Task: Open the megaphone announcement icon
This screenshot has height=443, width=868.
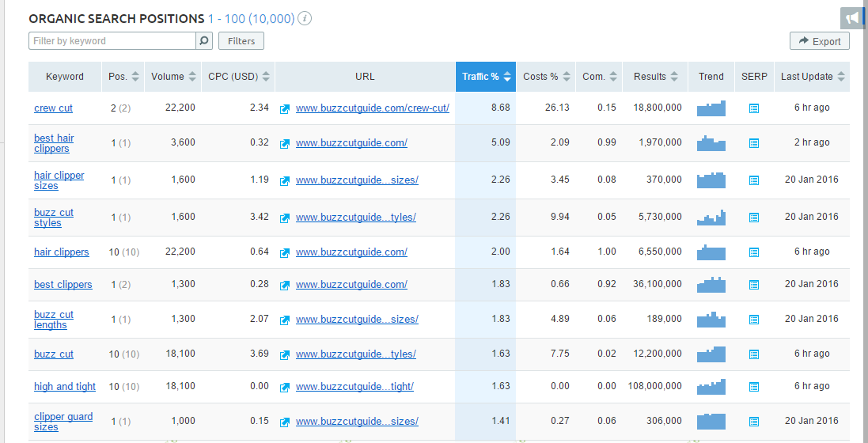Action: 851,18
